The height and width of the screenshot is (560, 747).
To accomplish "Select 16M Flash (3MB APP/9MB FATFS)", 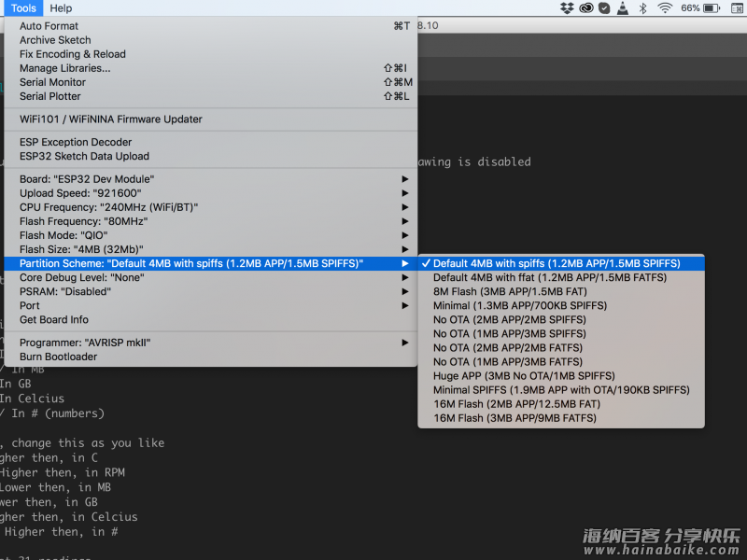I will coord(561,418).
